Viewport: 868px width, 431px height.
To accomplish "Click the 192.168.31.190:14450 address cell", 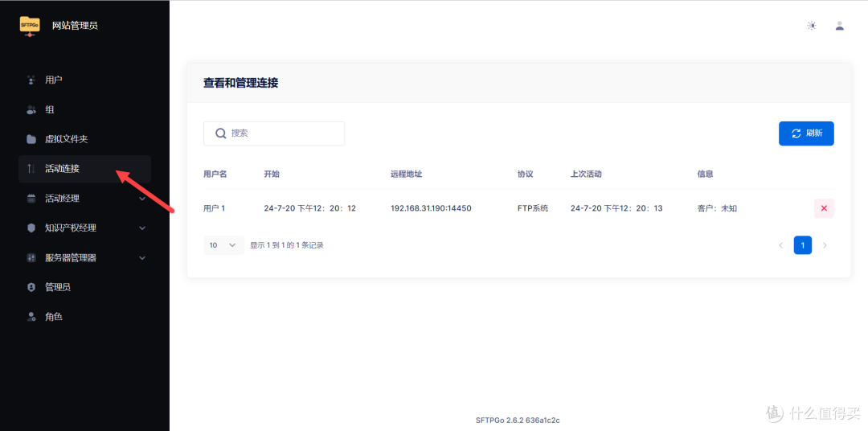I will (432, 209).
